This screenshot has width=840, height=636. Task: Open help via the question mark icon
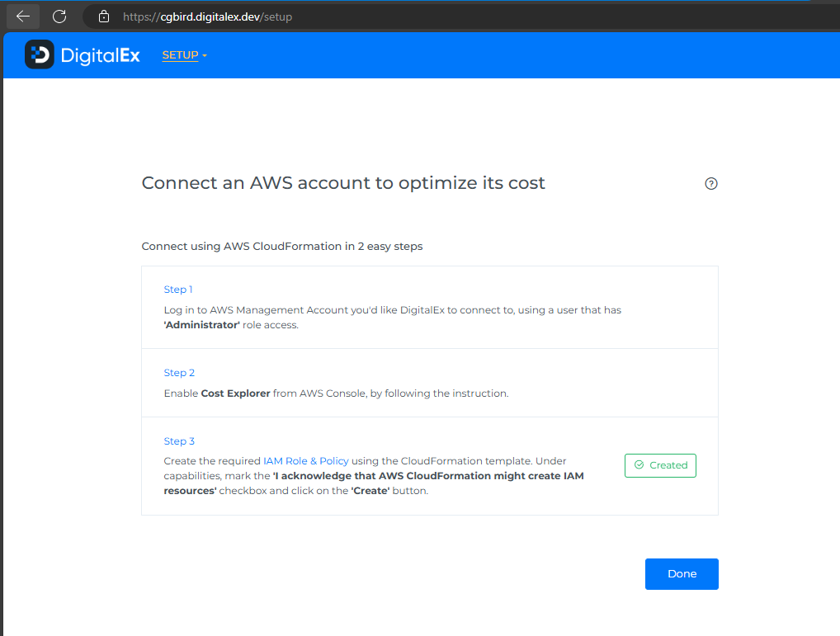point(711,184)
